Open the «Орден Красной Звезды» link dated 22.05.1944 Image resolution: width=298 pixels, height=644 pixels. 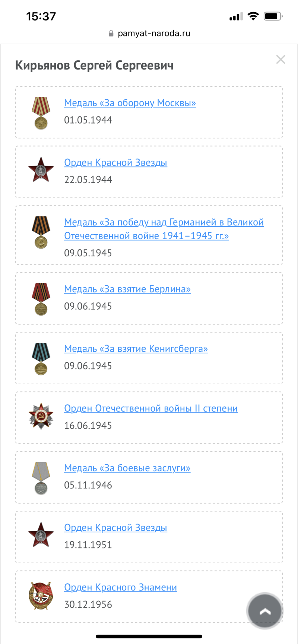click(115, 163)
